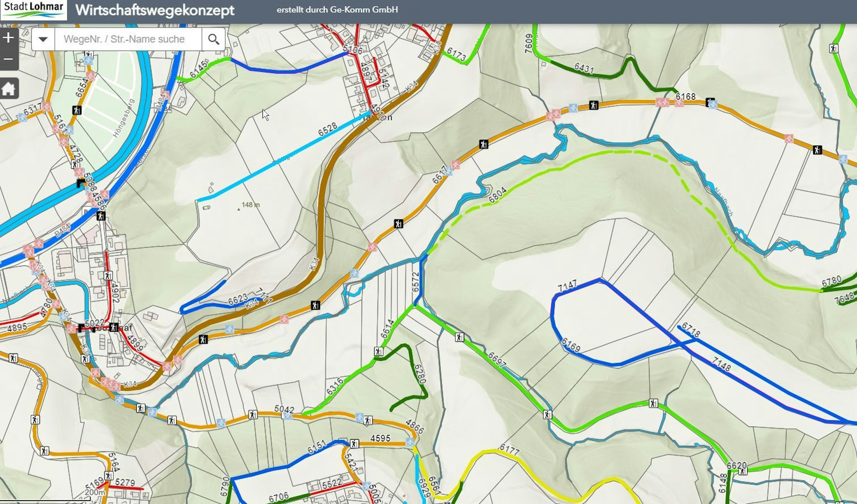Click blue bicycle icon beside label 6317
Image resolution: width=857 pixels, height=504 pixels.
tap(23, 117)
